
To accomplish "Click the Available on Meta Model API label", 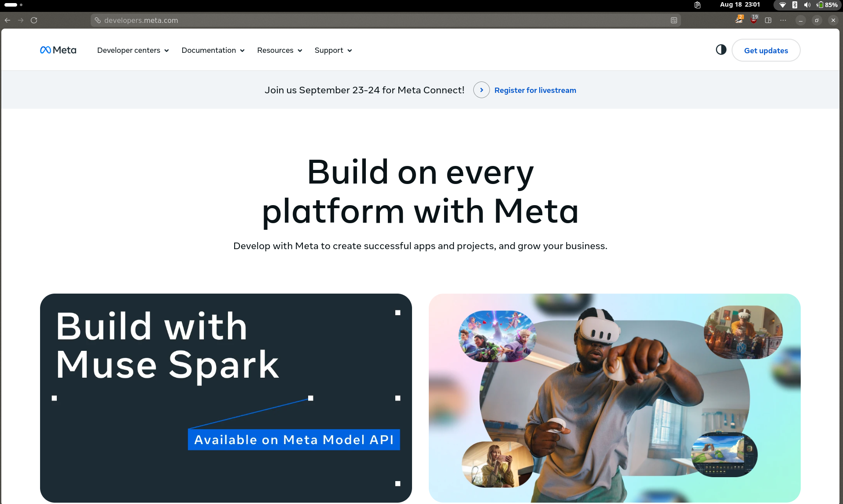I will [294, 440].
